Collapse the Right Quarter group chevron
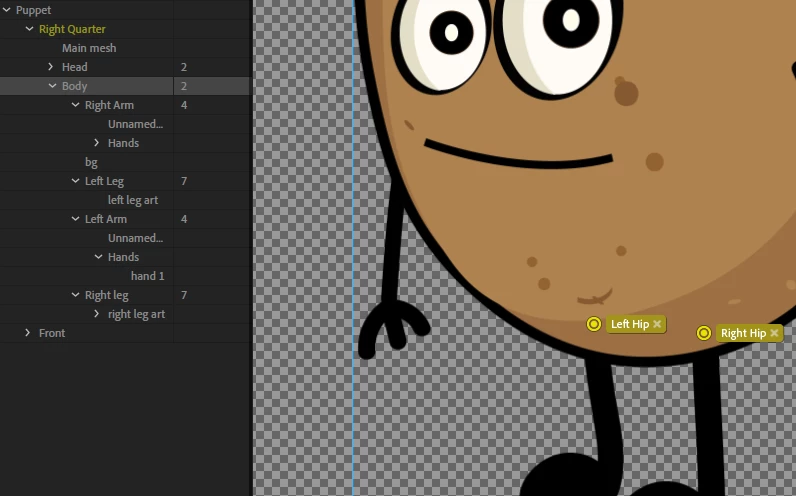 pos(29,29)
